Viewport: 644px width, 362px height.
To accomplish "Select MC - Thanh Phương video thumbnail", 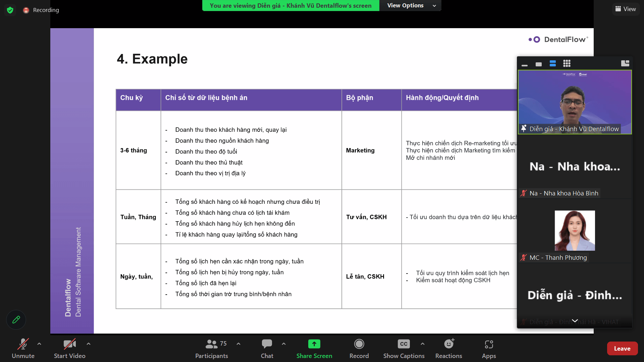I will (x=575, y=231).
